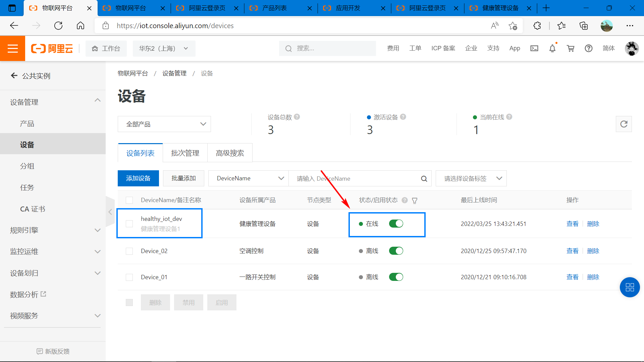Refresh the device statistics
Viewport: 644px width, 362px height.
(624, 124)
